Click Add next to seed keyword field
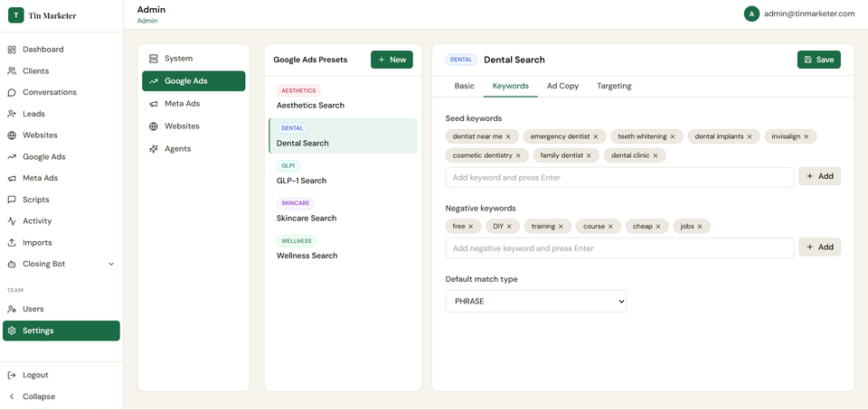The width and height of the screenshot is (868, 410). click(x=819, y=176)
